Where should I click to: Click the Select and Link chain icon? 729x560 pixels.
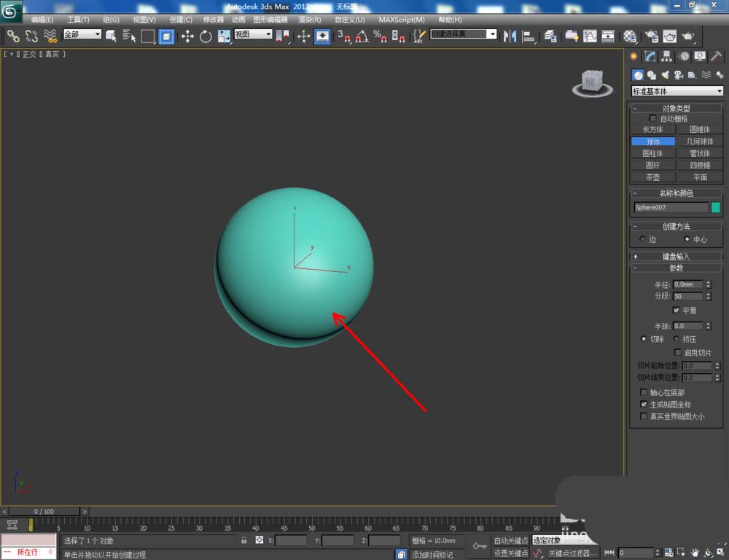click(x=13, y=36)
